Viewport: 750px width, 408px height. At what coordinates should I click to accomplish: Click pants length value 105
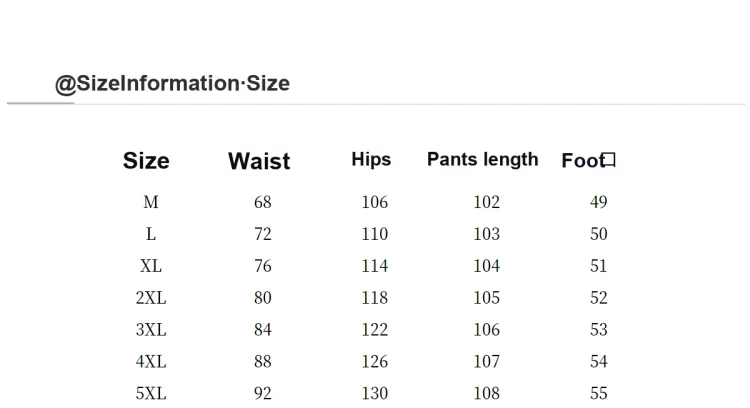tap(486, 298)
